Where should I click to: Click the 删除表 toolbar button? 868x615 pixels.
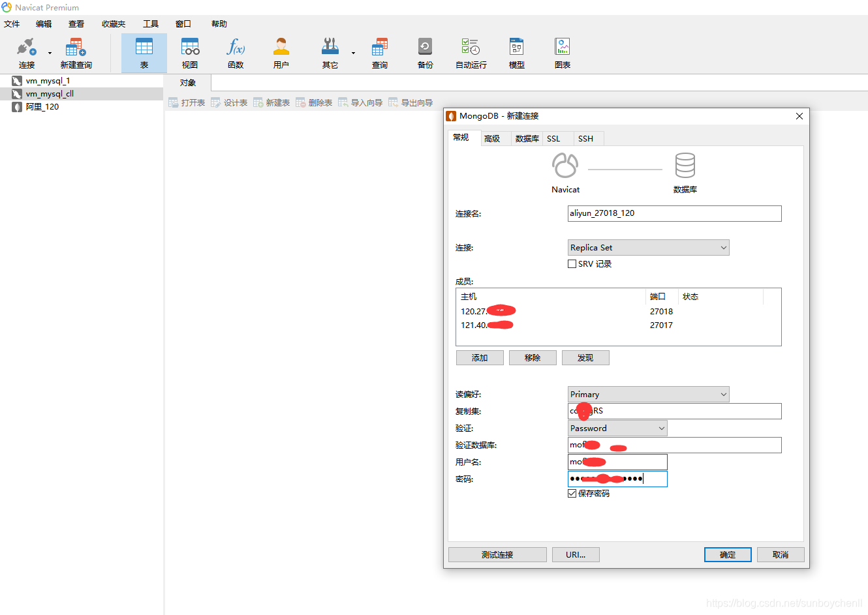[x=314, y=102]
